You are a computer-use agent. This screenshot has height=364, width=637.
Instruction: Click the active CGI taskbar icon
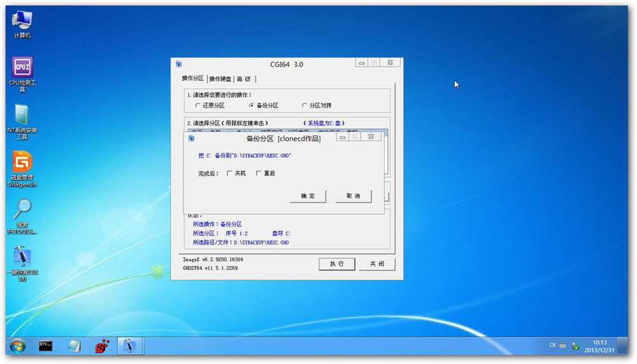pos(129,346)
